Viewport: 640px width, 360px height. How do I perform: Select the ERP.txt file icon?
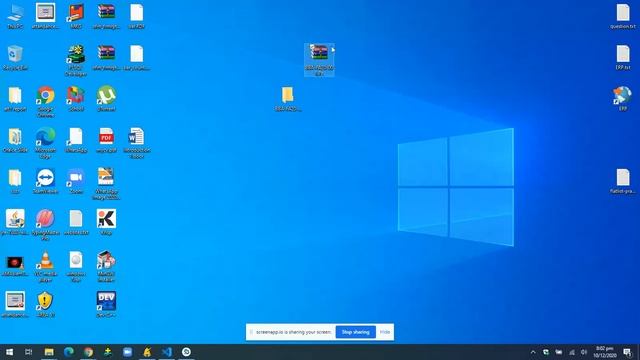(x=623, y=58)
